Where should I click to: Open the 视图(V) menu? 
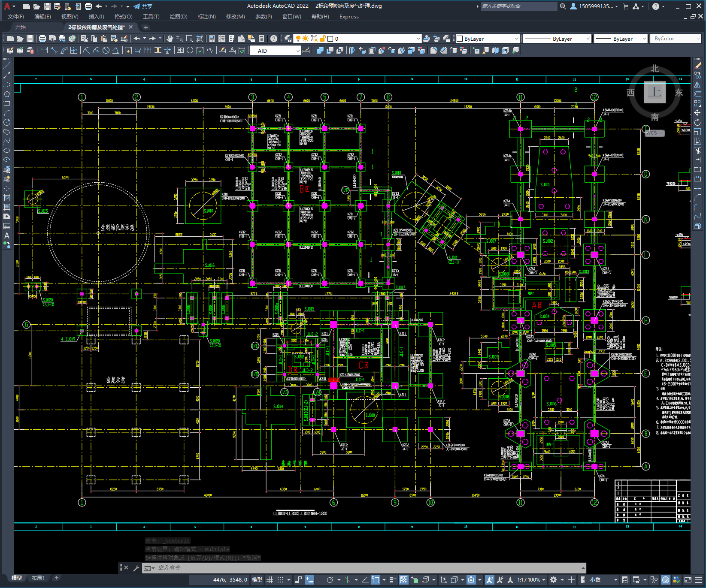(x=70, y=17)
